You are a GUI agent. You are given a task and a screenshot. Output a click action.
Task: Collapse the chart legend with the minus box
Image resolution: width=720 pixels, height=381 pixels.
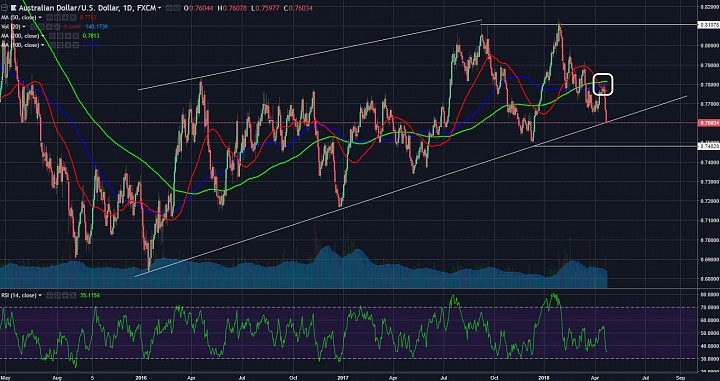[x=4, y=8]
